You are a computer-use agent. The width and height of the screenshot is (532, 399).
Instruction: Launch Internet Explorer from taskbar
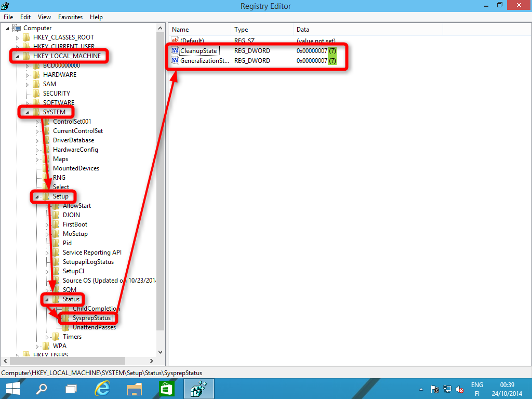coord(102,389)
